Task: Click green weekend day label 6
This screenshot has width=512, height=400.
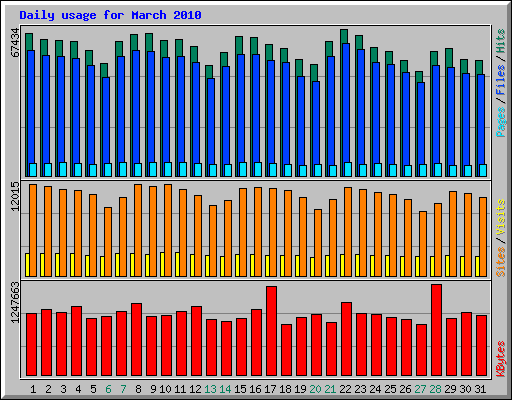Action: [108, 389]
